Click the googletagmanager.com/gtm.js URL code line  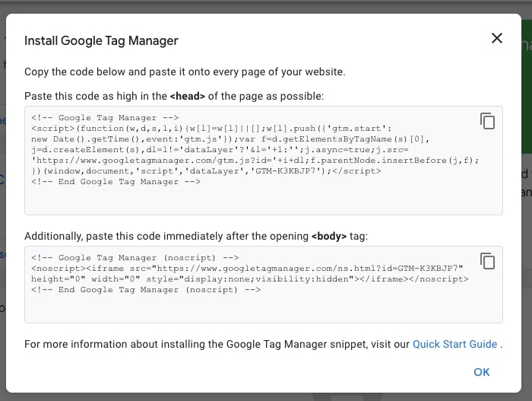pos(255,161)
